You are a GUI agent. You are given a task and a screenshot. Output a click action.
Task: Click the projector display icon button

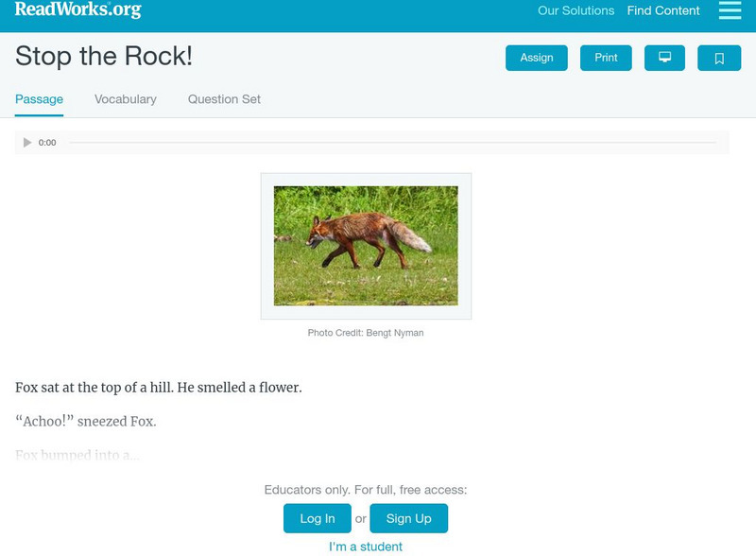(x=664, y=58)
